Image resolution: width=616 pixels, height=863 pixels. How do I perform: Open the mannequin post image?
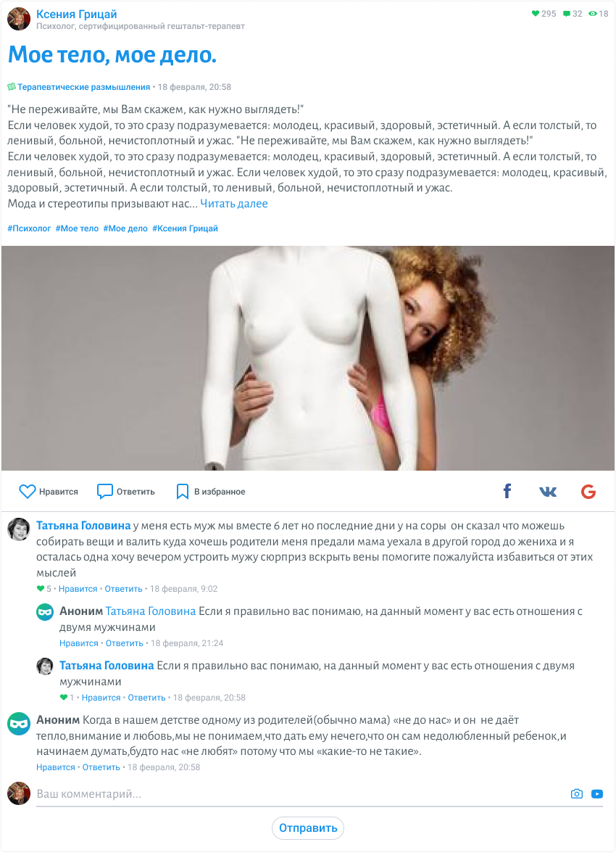click(308, 358)
